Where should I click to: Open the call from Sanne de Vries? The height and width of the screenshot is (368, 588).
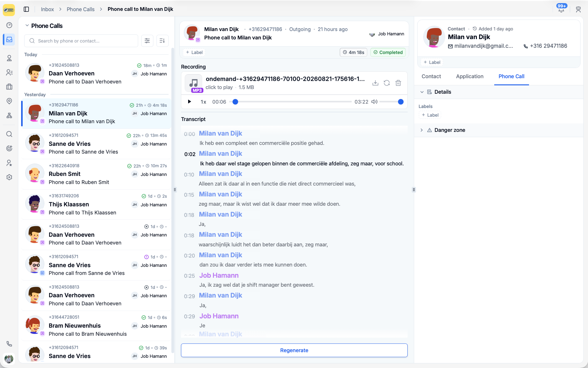point(96,265)
